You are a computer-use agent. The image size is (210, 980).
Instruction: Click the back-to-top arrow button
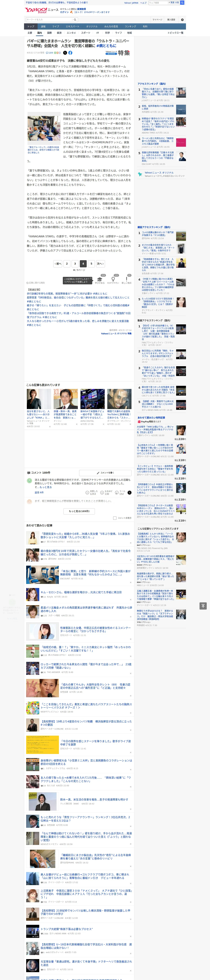pos(203,606)
